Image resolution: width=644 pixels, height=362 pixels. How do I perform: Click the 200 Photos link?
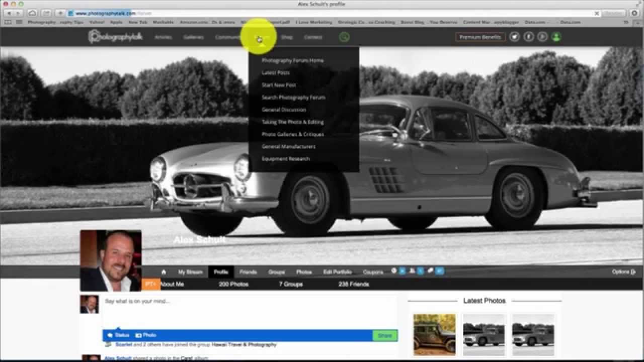tap(233, 284)
